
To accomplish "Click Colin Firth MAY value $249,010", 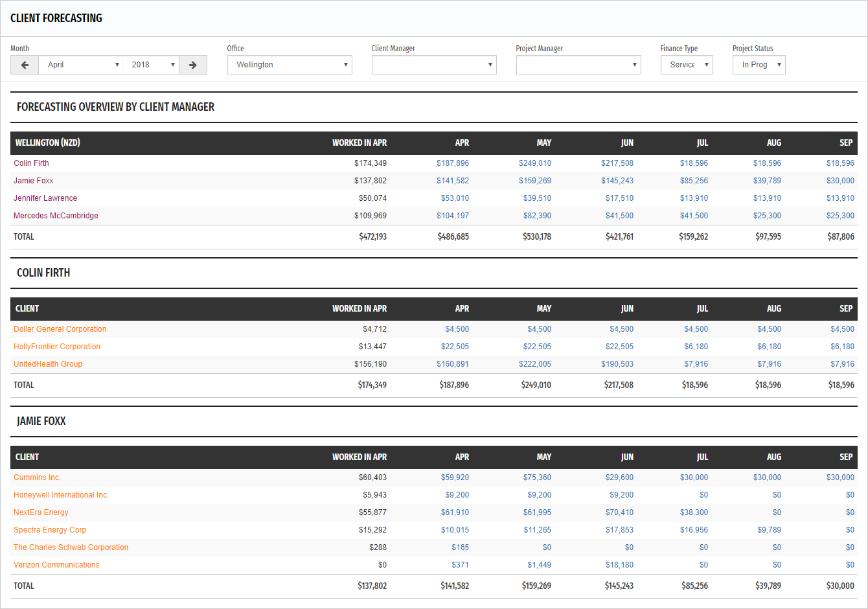I will [x=535, y=163].
